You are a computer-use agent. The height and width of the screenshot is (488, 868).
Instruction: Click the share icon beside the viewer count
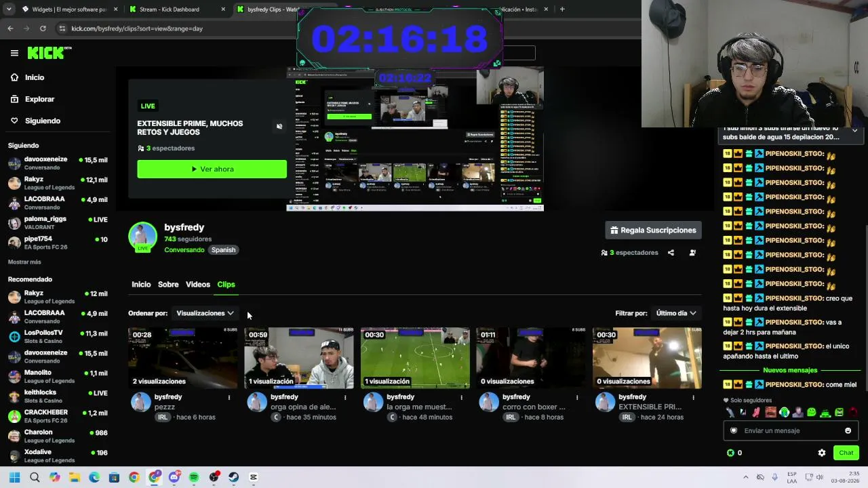[671, 253]
